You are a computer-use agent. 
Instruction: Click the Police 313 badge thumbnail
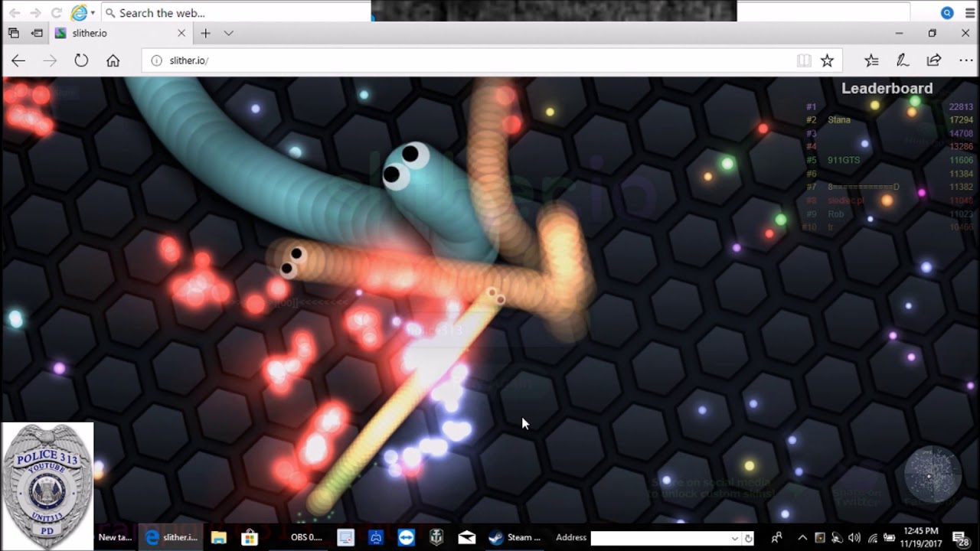(x=47, y=486)
